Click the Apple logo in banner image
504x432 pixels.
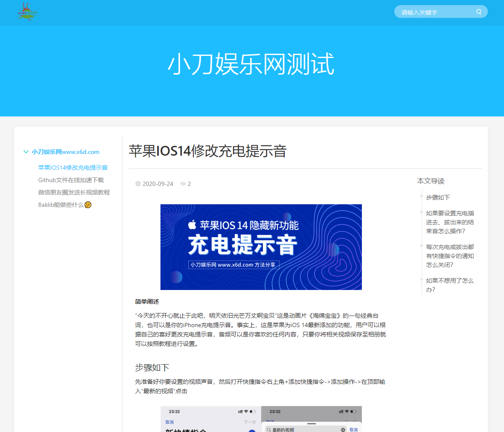pyautogui.click(x=192, y=225)
